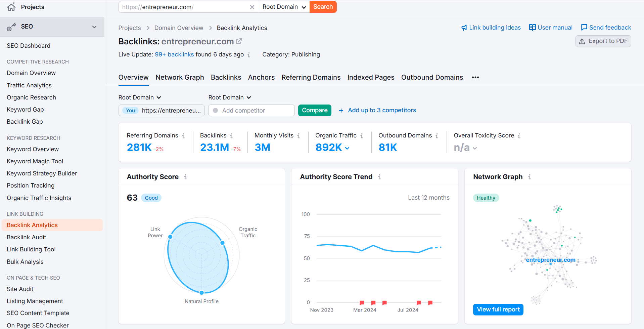Click View full report button
This screenshot has width=644, height=329.
click(x=498, y=310)
